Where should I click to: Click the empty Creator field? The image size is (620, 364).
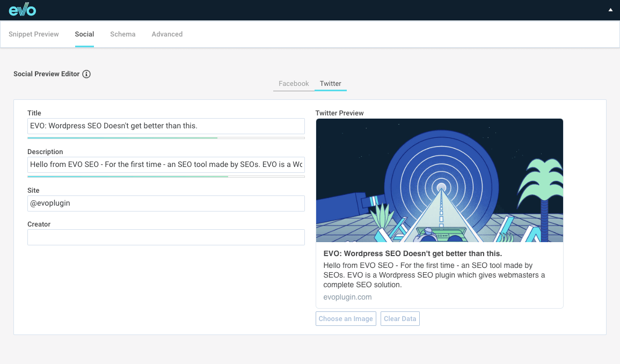(166, 237)
